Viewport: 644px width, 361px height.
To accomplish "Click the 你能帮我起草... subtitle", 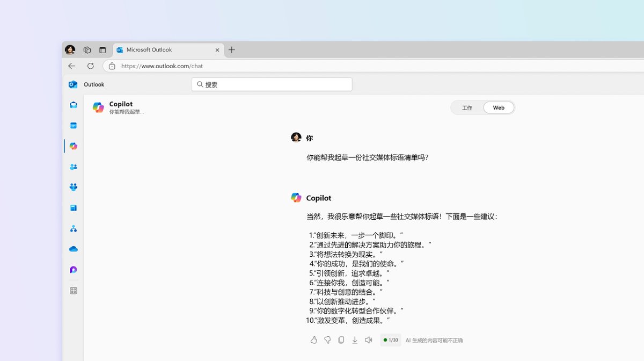I will point(126,112).
